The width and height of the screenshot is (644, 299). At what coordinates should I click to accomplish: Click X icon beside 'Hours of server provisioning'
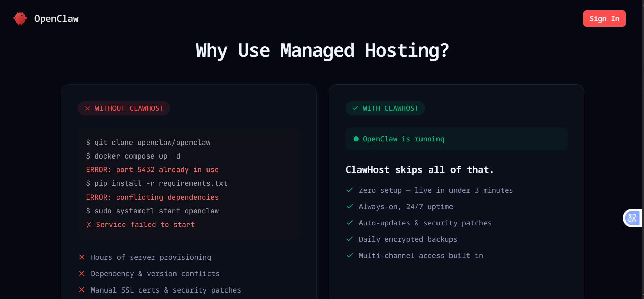click(82, 257)
